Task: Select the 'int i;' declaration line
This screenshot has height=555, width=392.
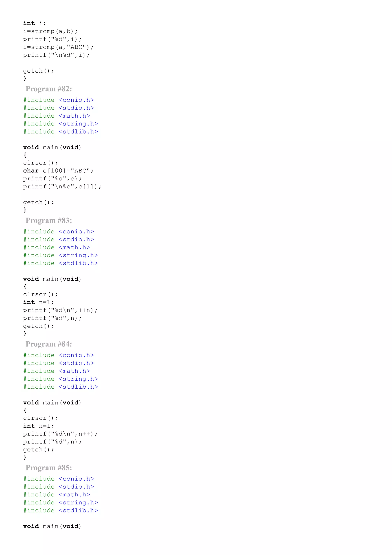Action: pos(34,23)
